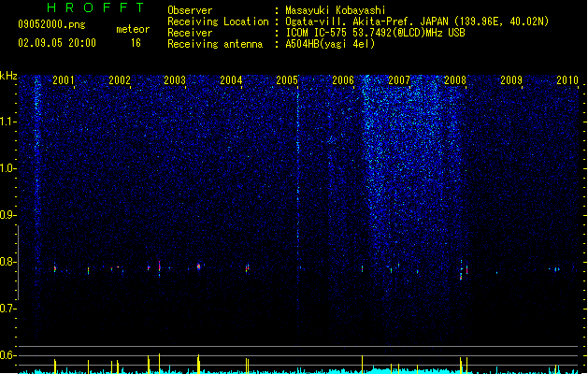The image size is (588, 374).
Task: Click the 1.1 frequency axis label
Action: [x=8, y=122]
